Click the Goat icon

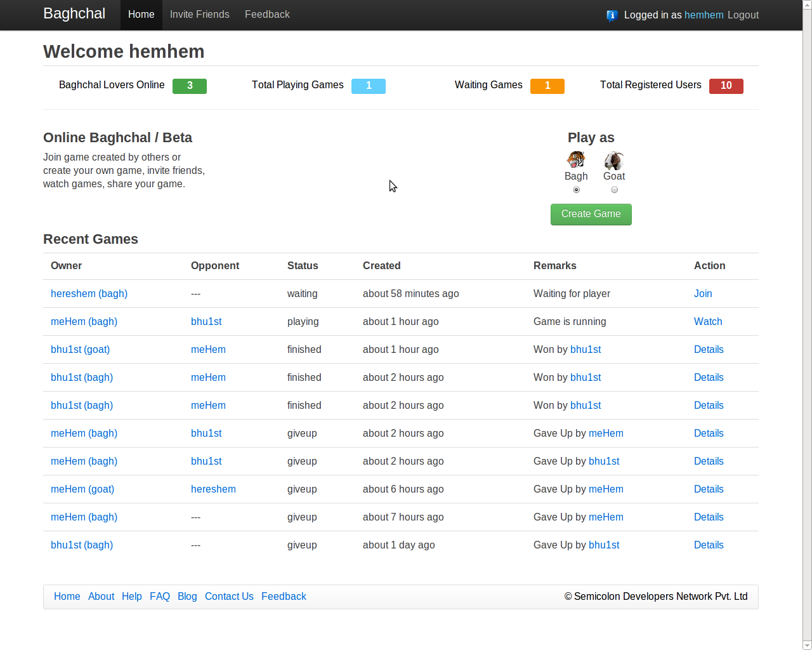click(x=613, y=160)
